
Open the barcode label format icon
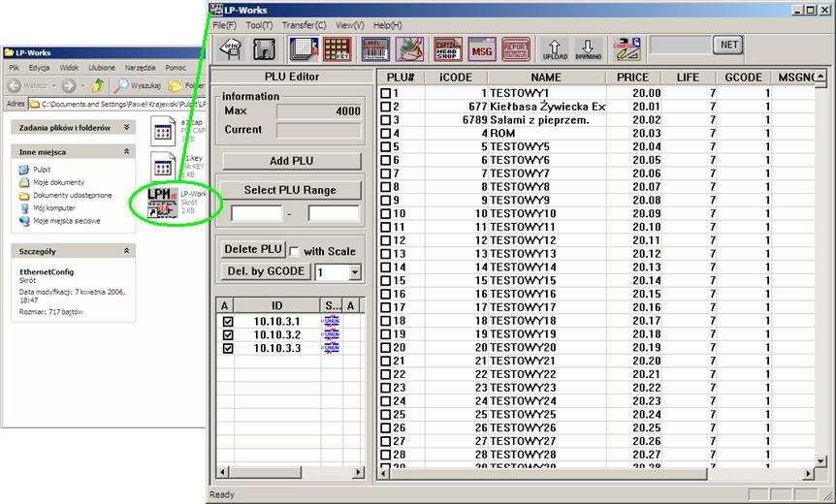pyautogui.click(x=375, y=49)
